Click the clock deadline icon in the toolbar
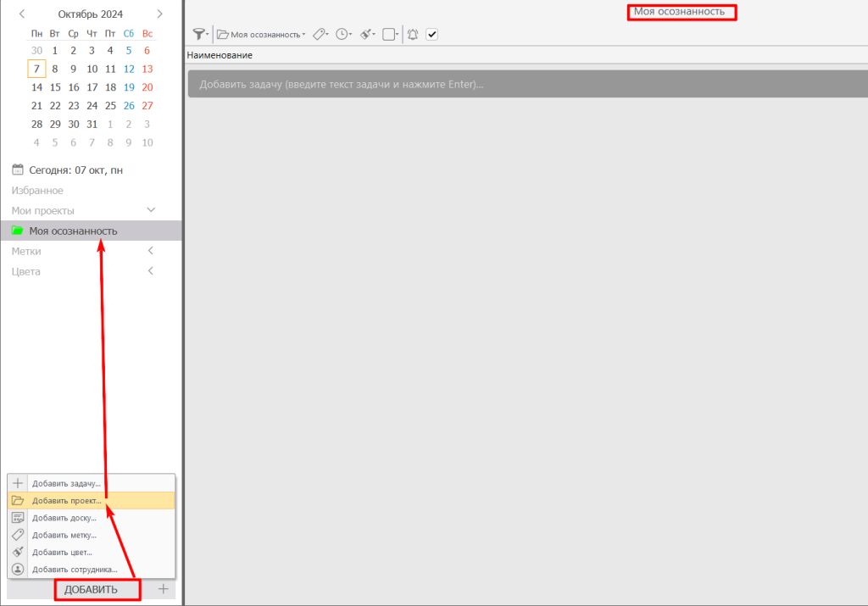The image size is (868, 606). tap(342, 34)
